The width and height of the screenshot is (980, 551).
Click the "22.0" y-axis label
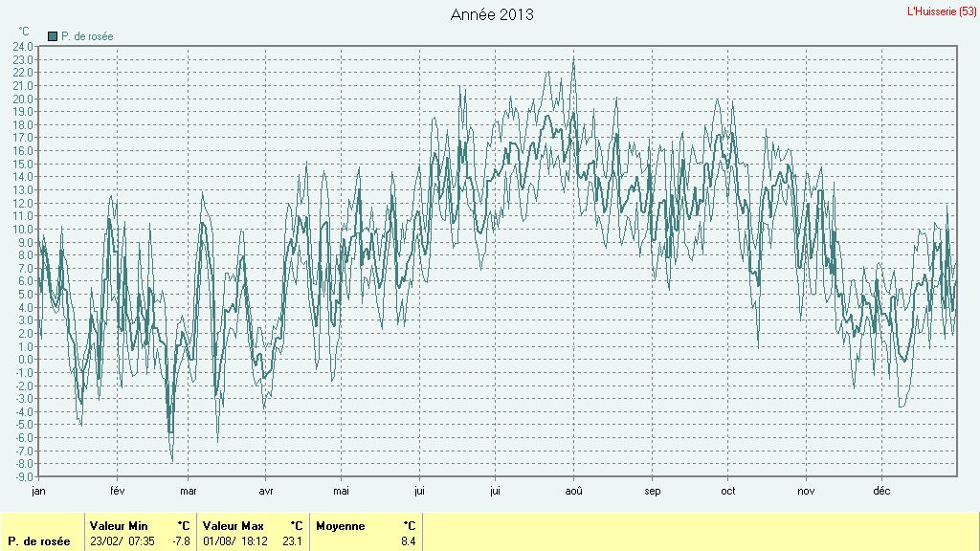pos(24,73)
